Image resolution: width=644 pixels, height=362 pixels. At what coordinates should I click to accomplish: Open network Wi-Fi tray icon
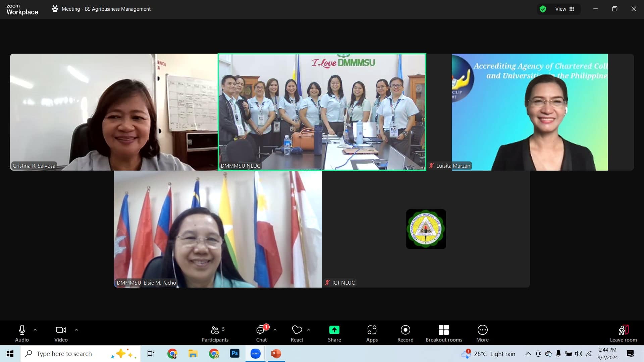coord(589,354)
